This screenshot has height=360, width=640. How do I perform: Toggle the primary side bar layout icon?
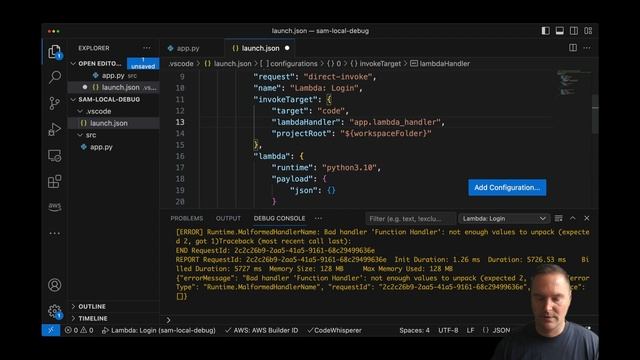click(x=545, y=31)
